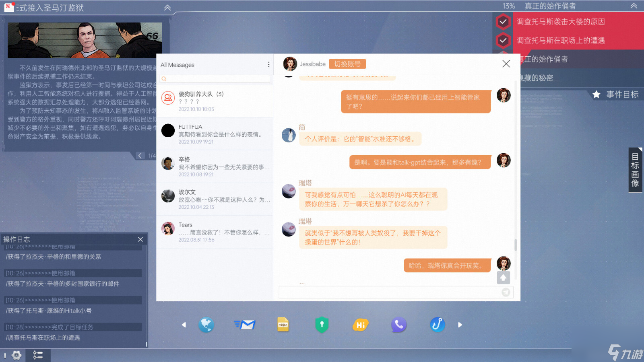Click message 个人评价是：它的"智能"水准还不够格
Image resolution: width=644 pixels, height=362 pixels.
pos(360,139)
